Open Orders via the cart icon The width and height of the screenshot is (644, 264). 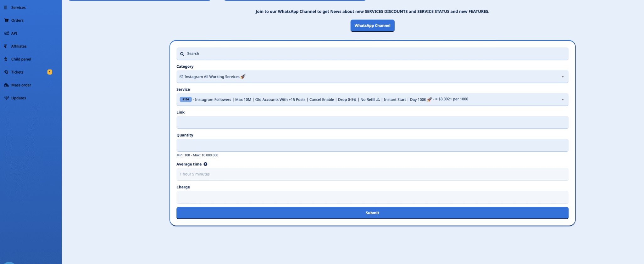[x=6, y=20]
